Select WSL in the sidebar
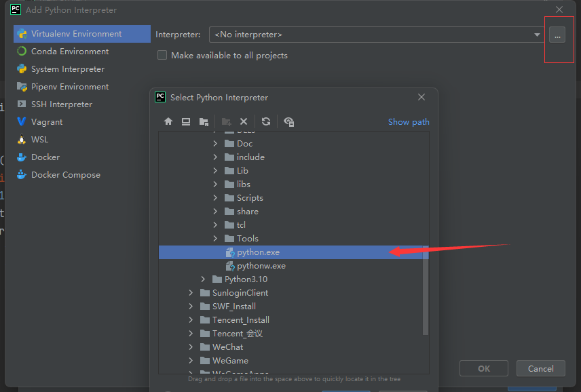581x392 pixels. (x=82, y=140)
